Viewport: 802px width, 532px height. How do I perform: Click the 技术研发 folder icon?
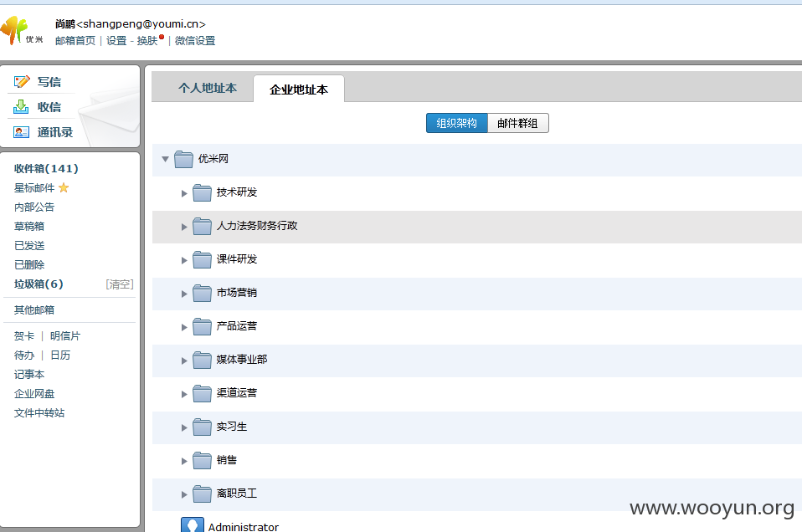click(x=202, y=192)
